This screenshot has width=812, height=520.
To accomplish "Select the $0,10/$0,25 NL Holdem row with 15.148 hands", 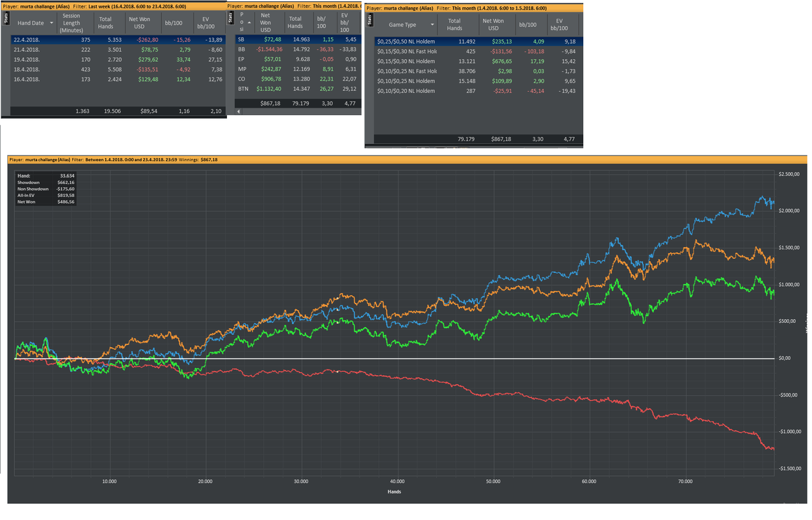I will tap(478, 81).
